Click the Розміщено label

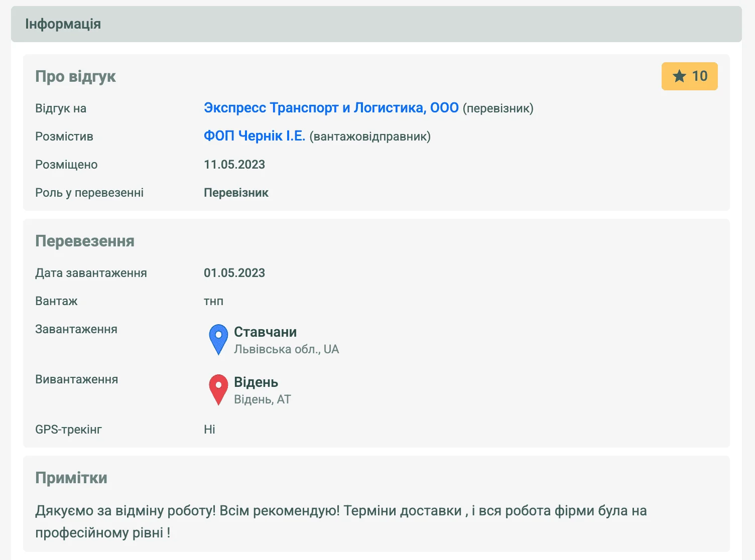(66, 165)
